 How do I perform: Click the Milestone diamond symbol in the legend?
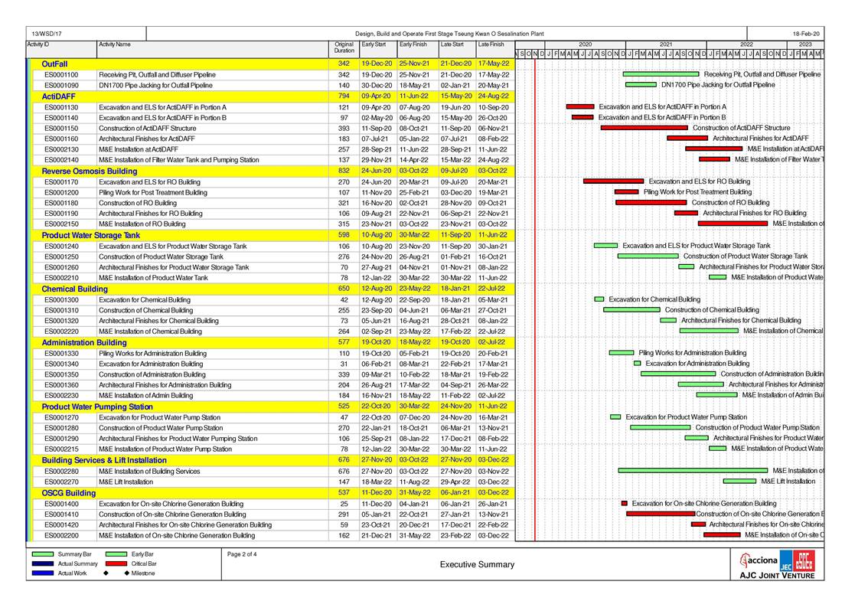106,573
